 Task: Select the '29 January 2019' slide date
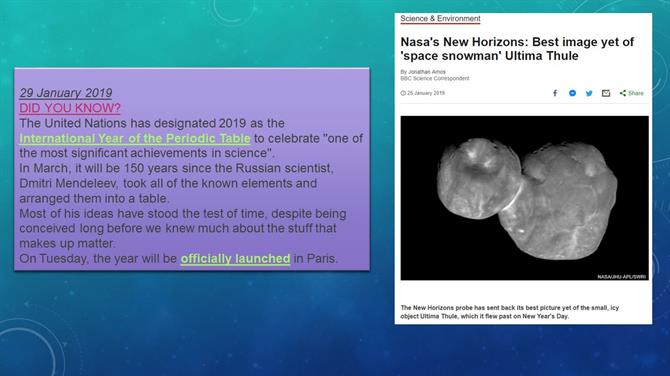point(65,93)
